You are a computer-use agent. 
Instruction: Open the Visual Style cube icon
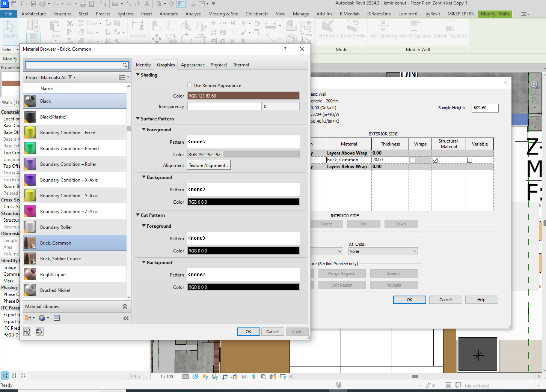pos(195,376)
